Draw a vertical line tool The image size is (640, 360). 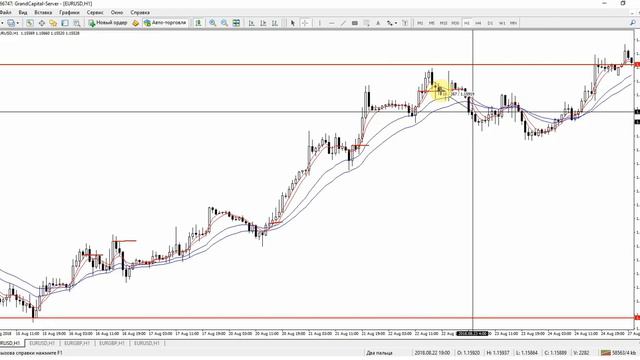point(320,23)
